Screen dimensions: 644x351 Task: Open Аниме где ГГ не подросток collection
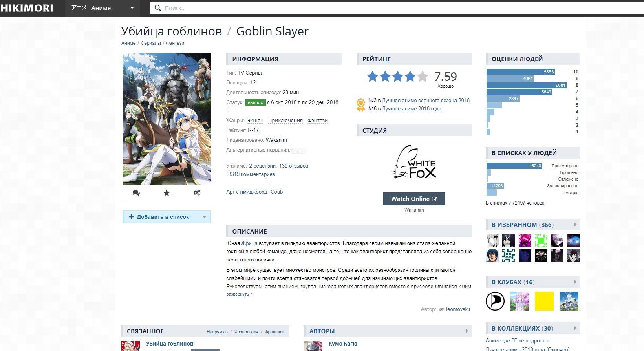(518, 341)
